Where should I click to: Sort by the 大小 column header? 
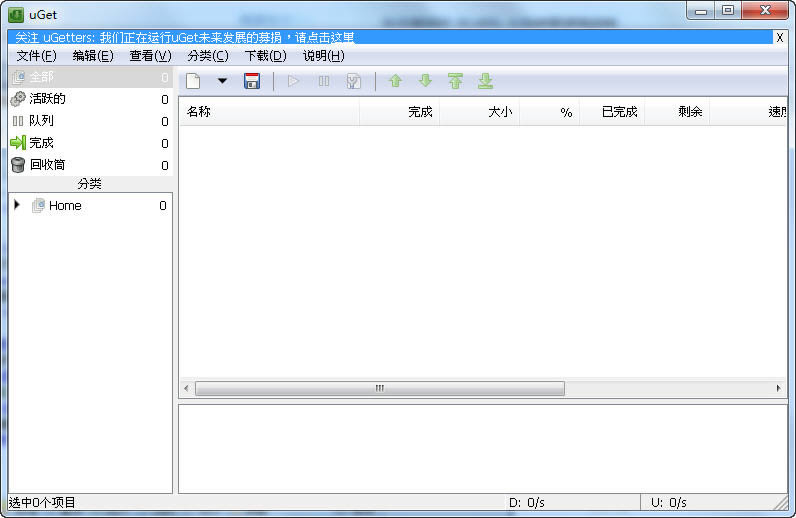480,112
